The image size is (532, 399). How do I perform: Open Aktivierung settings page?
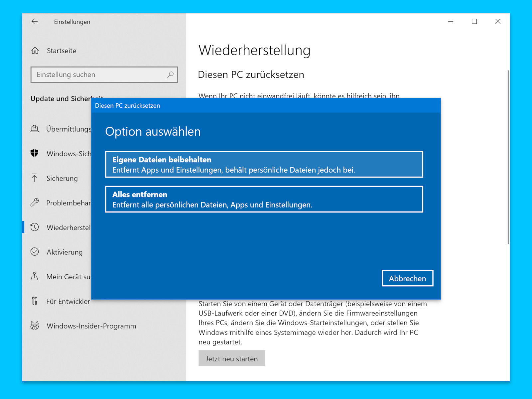(65, 252)
